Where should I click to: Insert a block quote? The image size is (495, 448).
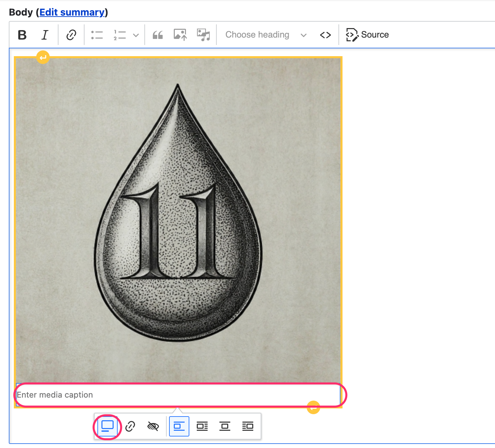(x=158, y=34)
